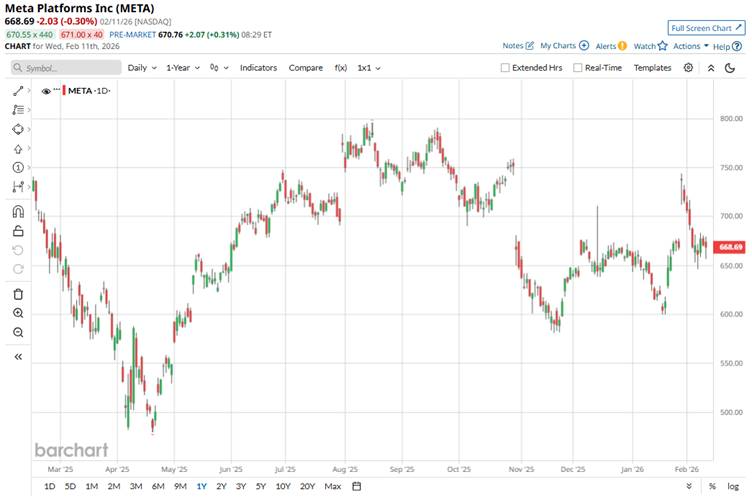This screenshot has height=500, width=752.
Task: Enable the Extended Hrs checkbox
Action: 505,68
